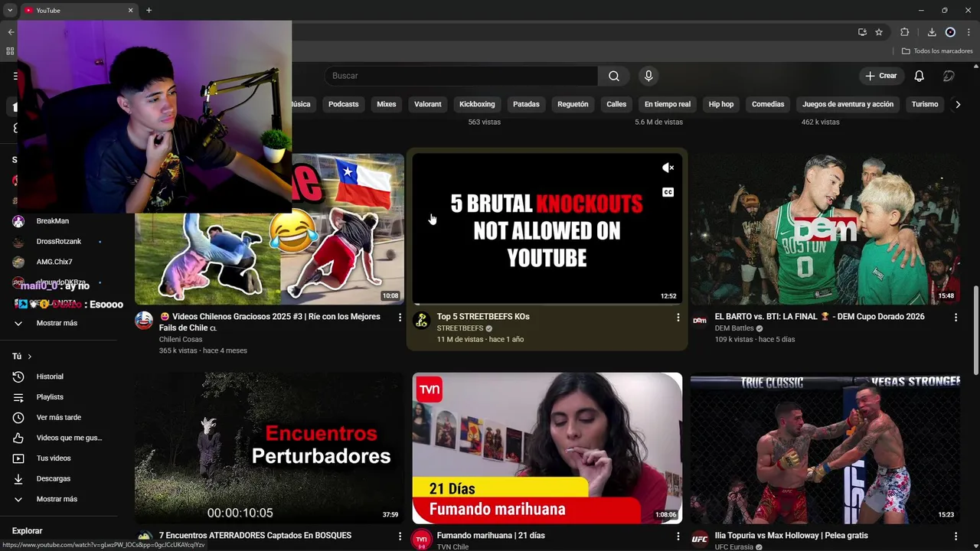Select the Reguetón filter chip

pyautogui.click(x=573, y=104)
